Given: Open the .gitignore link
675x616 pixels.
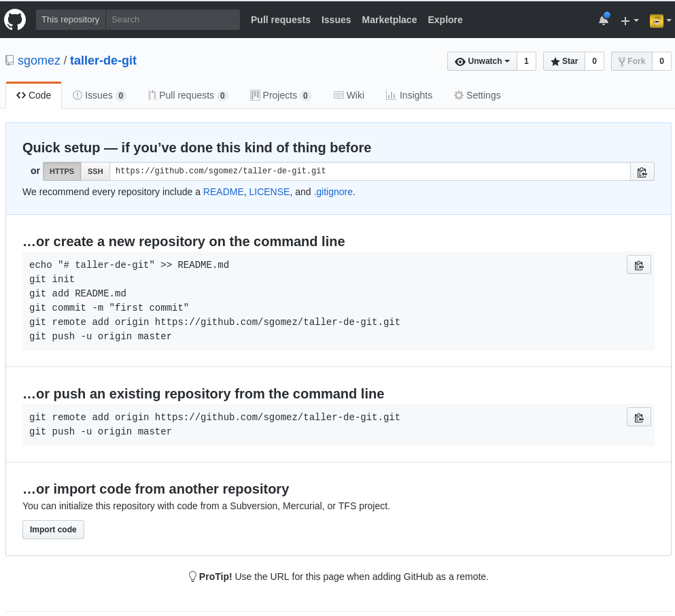Looking at the screenshot, I should click(333, 192).
